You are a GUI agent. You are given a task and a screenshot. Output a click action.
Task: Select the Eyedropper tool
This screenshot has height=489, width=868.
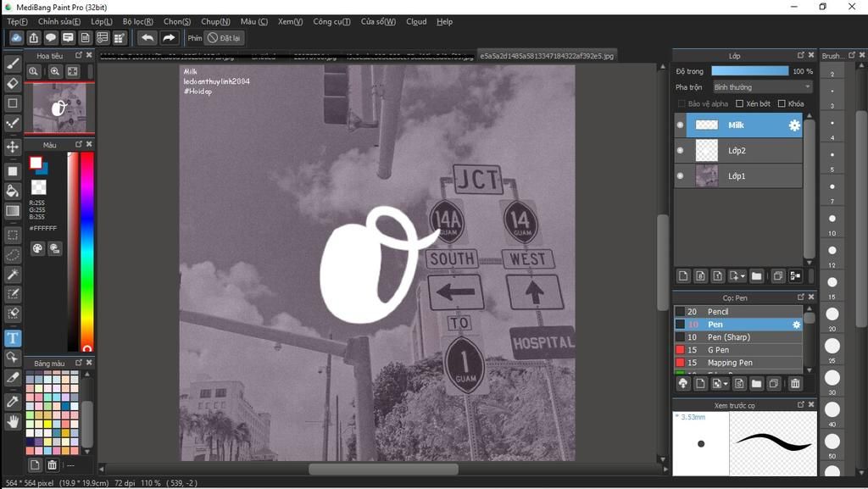pos(13,402)
